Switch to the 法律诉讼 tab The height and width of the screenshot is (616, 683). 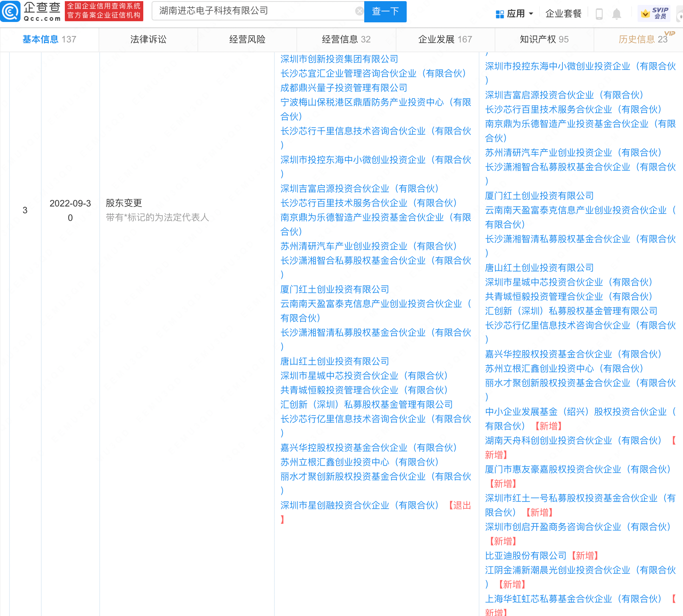point(148,39)
